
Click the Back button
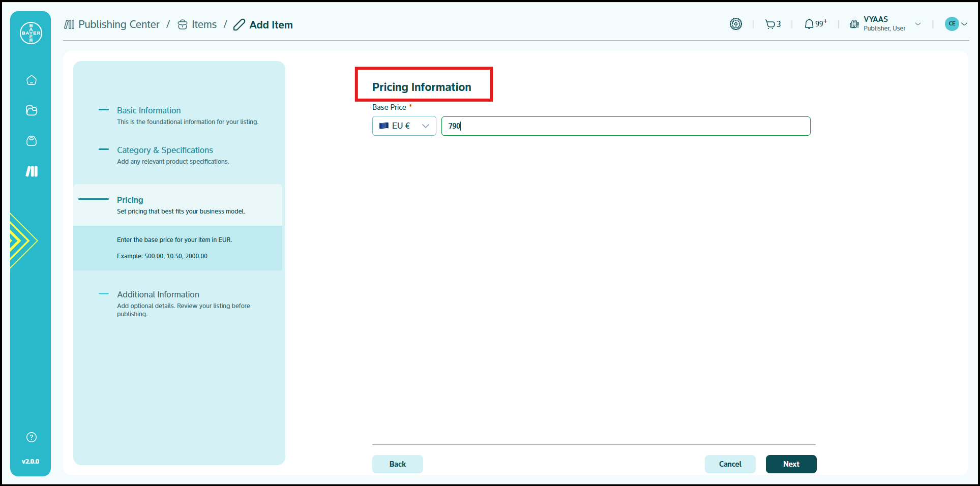397,464
